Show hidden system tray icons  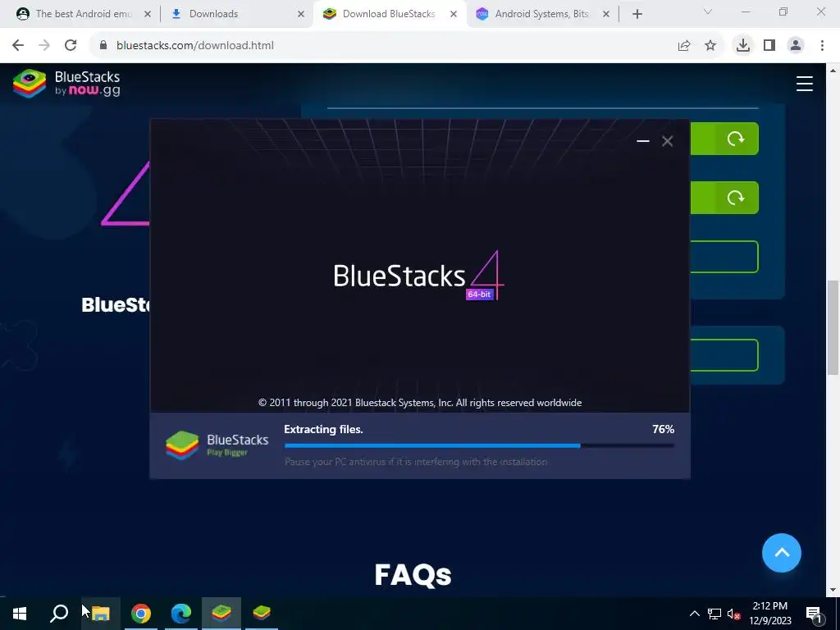coord(694,614)
